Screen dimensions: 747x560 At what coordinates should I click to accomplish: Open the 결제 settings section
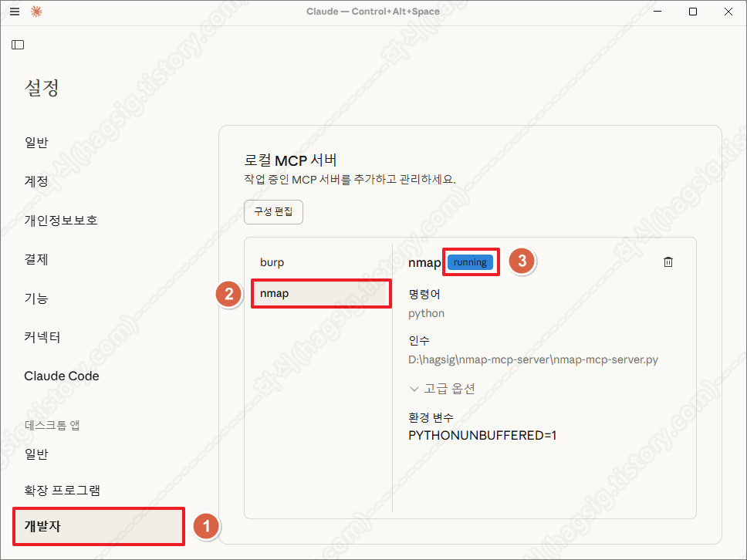(36, 259)
